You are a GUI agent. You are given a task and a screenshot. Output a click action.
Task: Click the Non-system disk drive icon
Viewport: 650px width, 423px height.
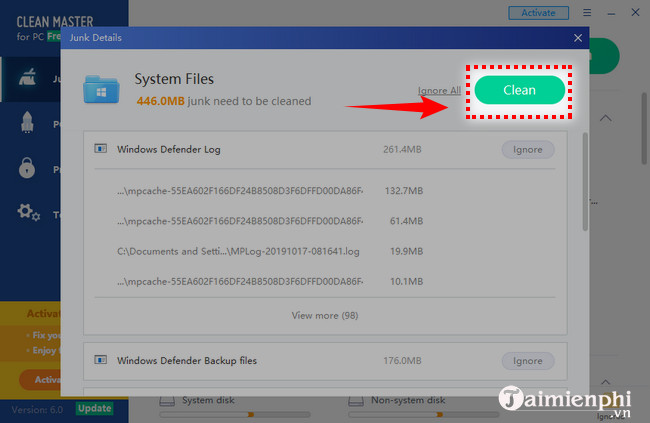356,401
